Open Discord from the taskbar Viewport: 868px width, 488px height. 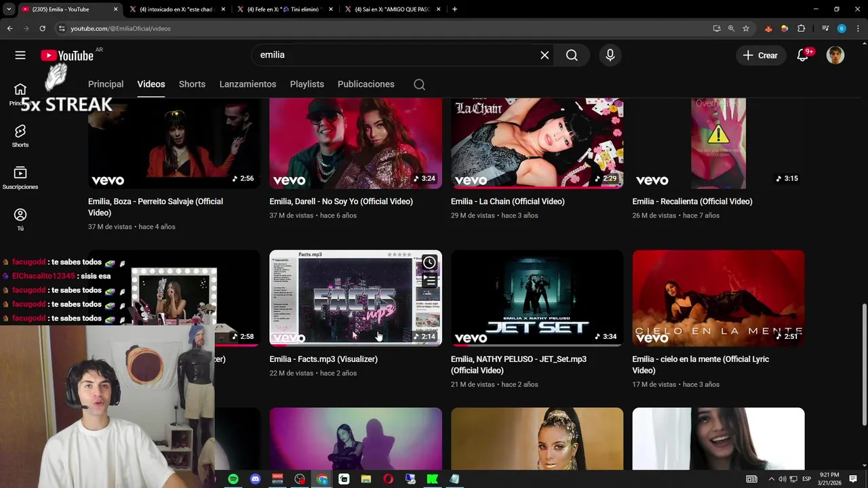click(255, 479)
